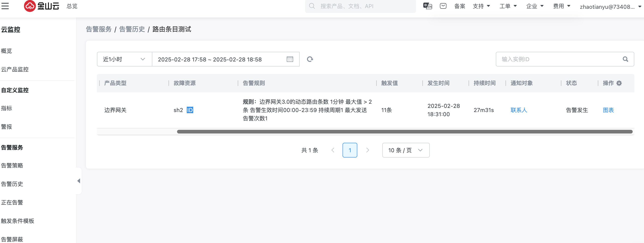Open the calendar date picker icon

click(x=290, y=59)
